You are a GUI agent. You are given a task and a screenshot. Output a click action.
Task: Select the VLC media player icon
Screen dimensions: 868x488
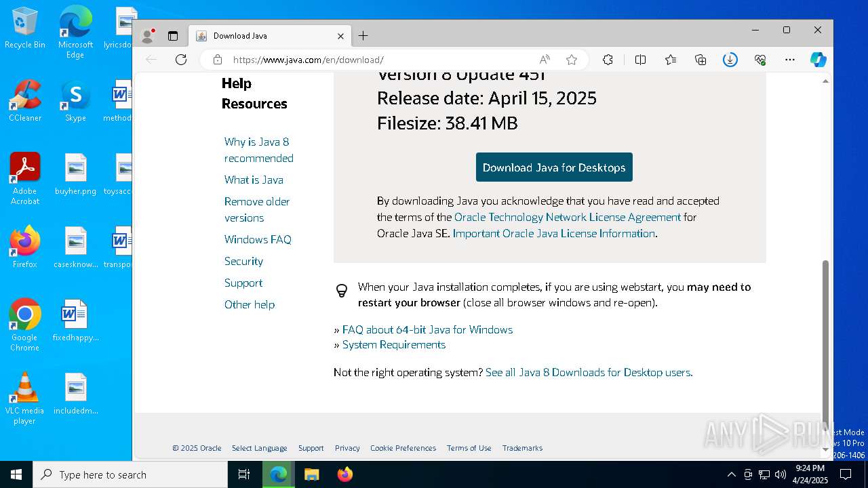pos(25,399)
